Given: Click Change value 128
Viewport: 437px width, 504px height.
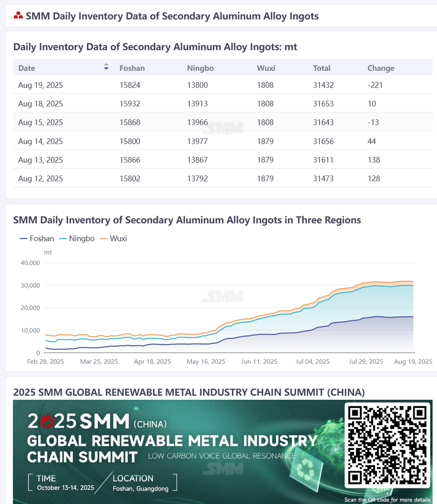Looking at the screenshot, I should point(374,179).
